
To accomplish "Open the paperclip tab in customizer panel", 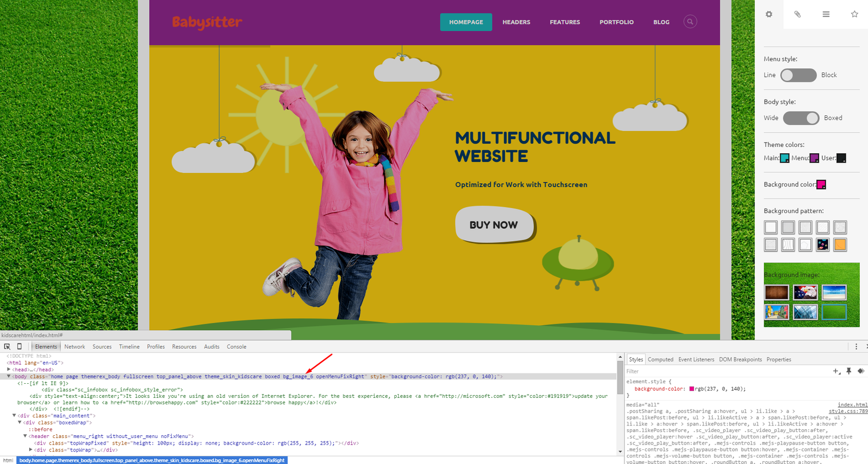I will [797, 15].
